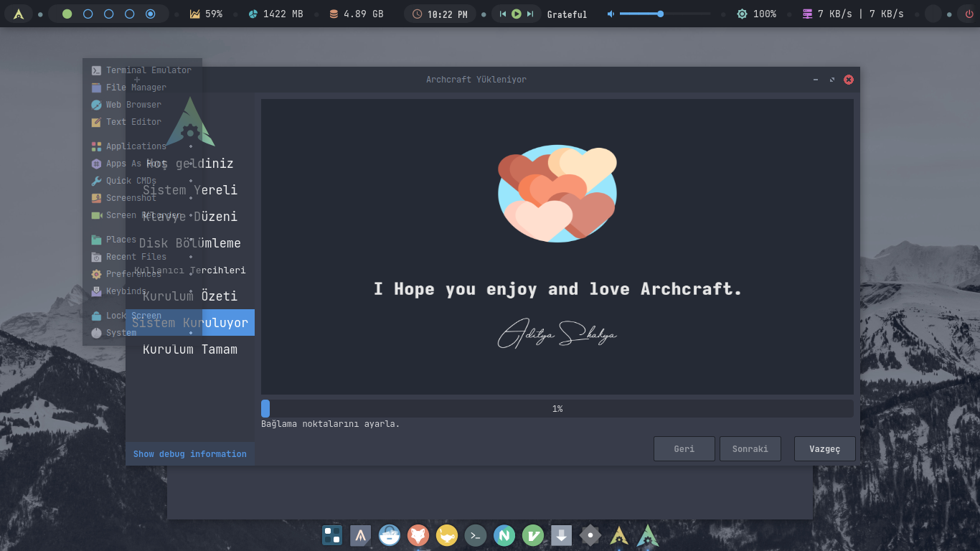980x551 pixels.
Task: Open Terminal Emulator from the menu
Action: [x=142, y=70]
